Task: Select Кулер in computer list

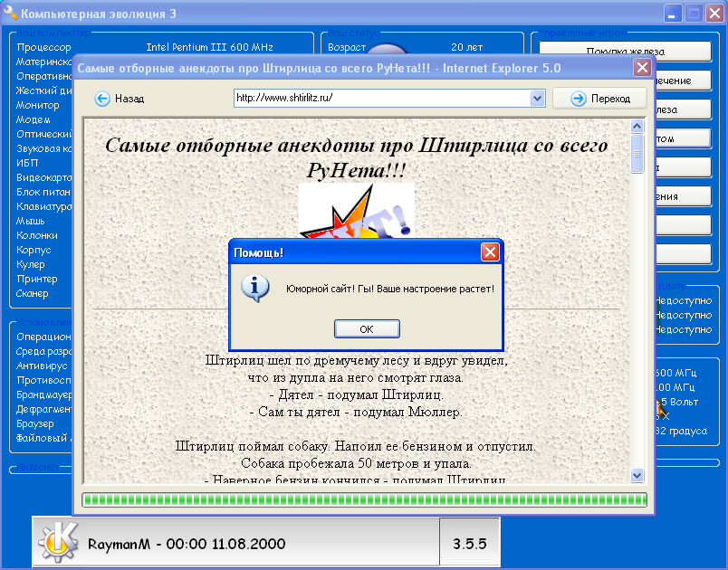Action: (31, 264)
